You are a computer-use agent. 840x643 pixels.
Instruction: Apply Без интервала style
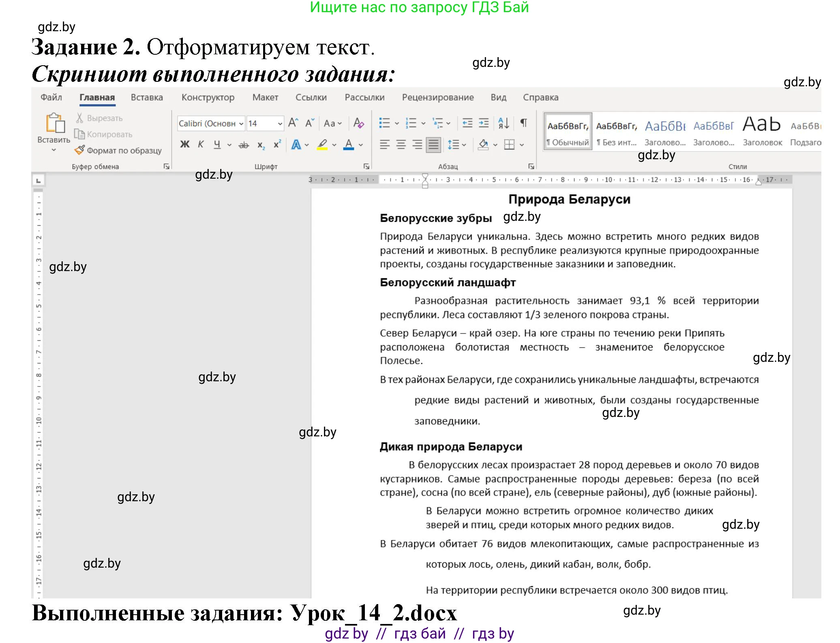coord(617,132)
